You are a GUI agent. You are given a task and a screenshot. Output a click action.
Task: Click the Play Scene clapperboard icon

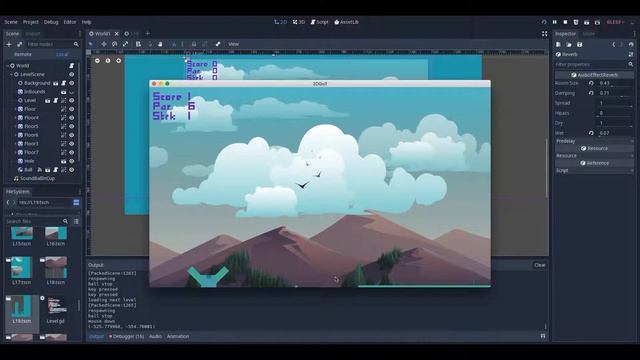pyautogui.click(x=587, y=22)
